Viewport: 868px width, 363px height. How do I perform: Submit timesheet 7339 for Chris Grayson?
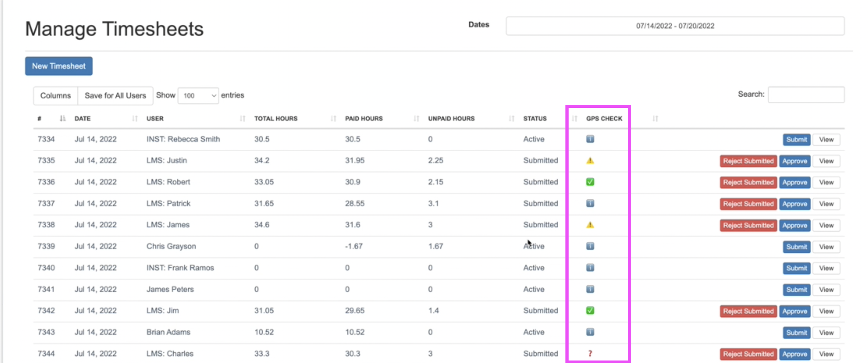coord(796,247)
